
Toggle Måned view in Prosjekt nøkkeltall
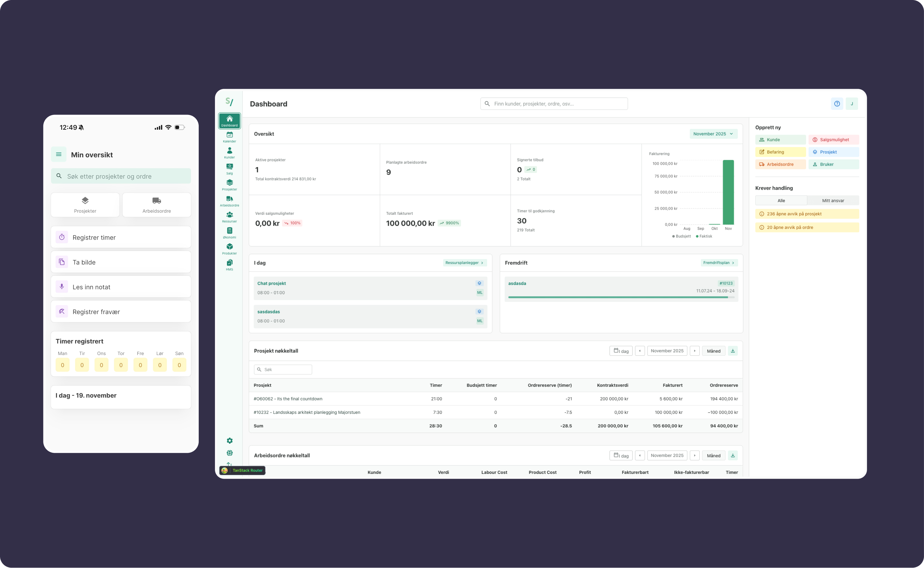point(713,351)
